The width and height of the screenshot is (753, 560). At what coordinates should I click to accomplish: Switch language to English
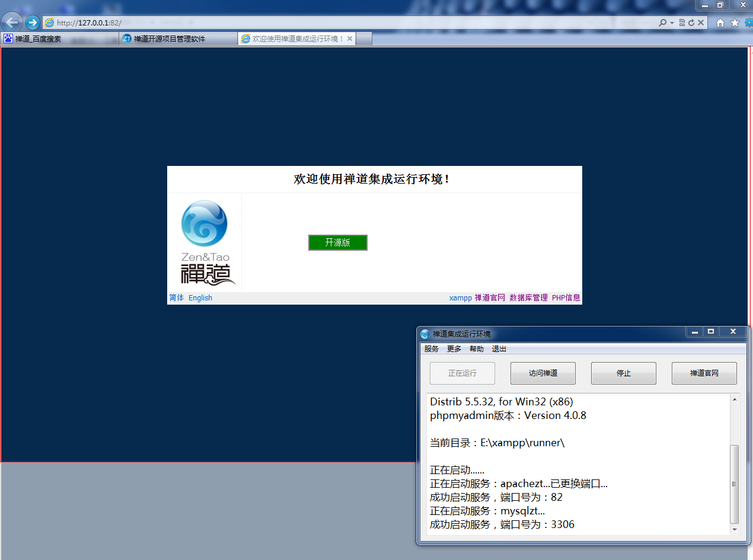(200, 297)
